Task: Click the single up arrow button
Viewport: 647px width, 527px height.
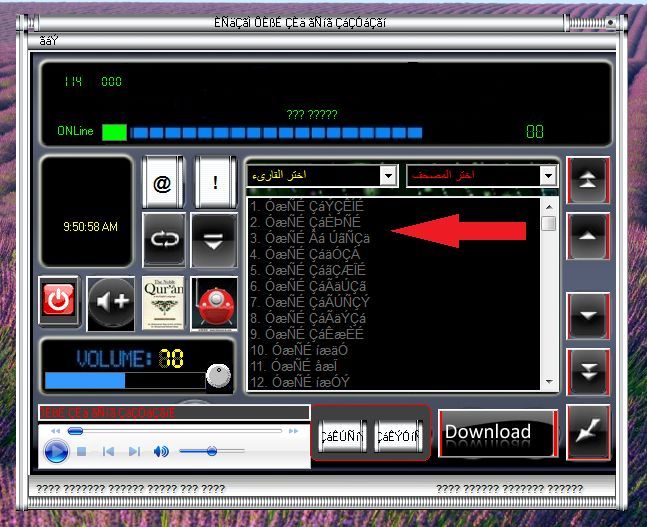Action: click(x=586, y=236)
